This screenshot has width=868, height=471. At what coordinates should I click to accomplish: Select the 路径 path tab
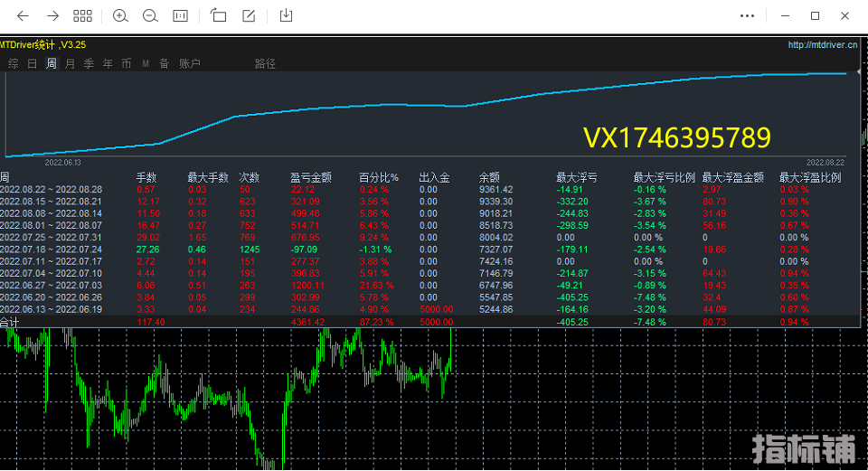pyautogui.click(x=265, y=63)
